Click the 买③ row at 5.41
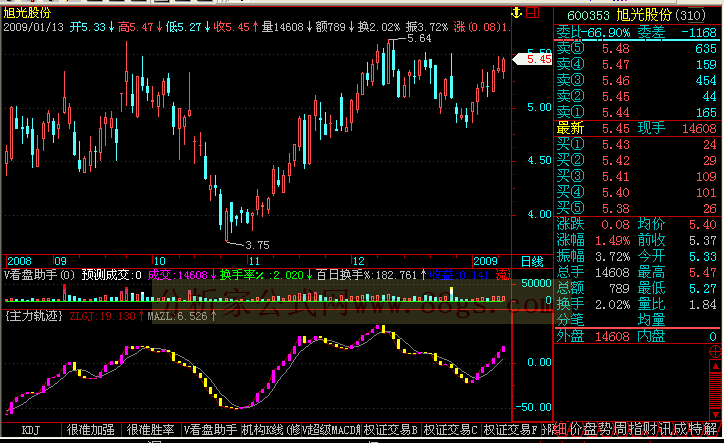Screen dimensions: 724x443 click(636, 176)
